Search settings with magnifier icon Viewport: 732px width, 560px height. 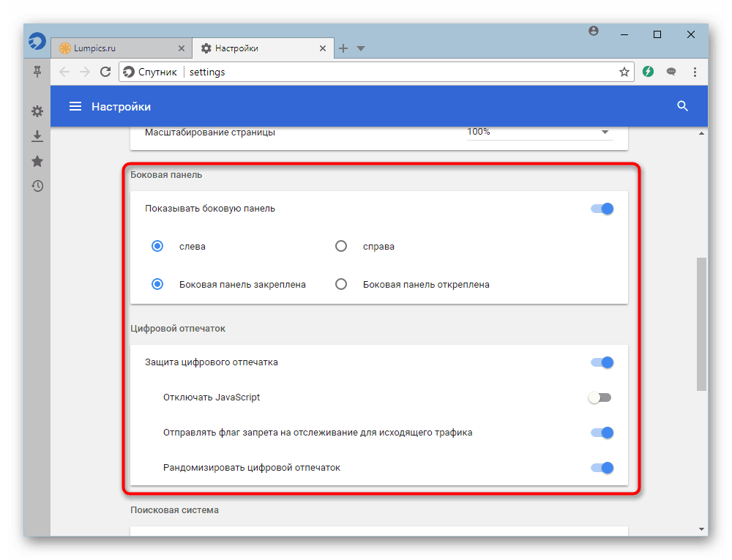click(682, 106)
